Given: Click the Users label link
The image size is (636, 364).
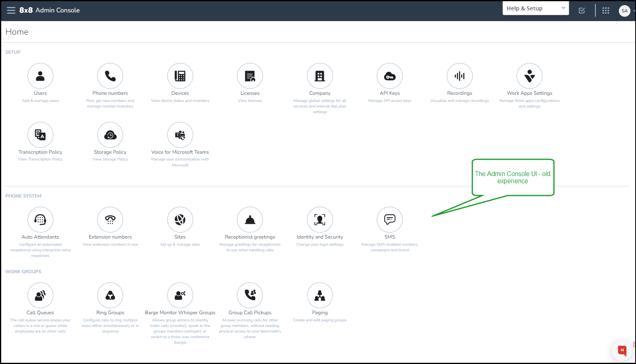Looking at the screenshot, I should (40, 93).
